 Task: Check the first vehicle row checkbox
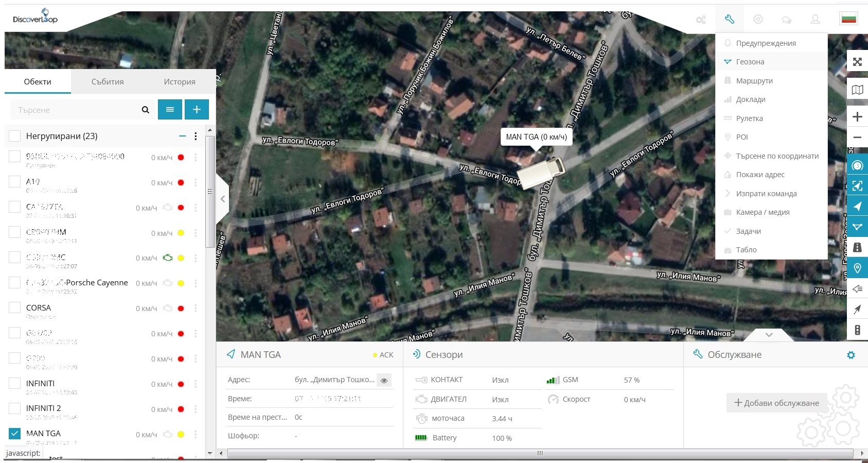pyautogui.click(x=15, y=157)
